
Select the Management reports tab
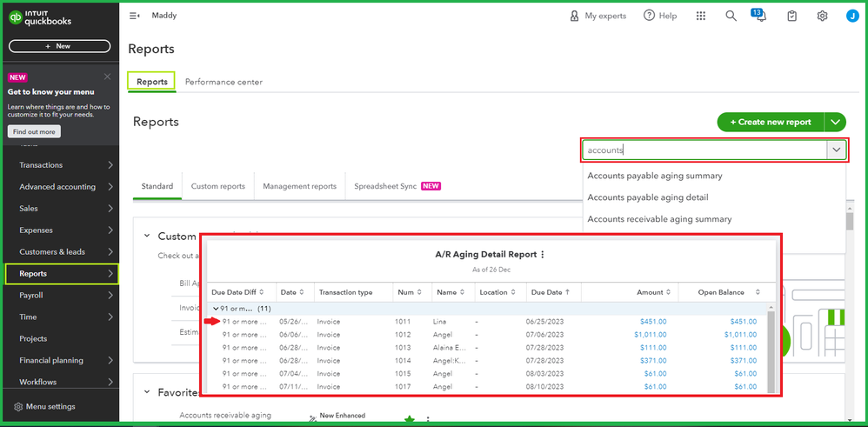(x=299, y=186)
